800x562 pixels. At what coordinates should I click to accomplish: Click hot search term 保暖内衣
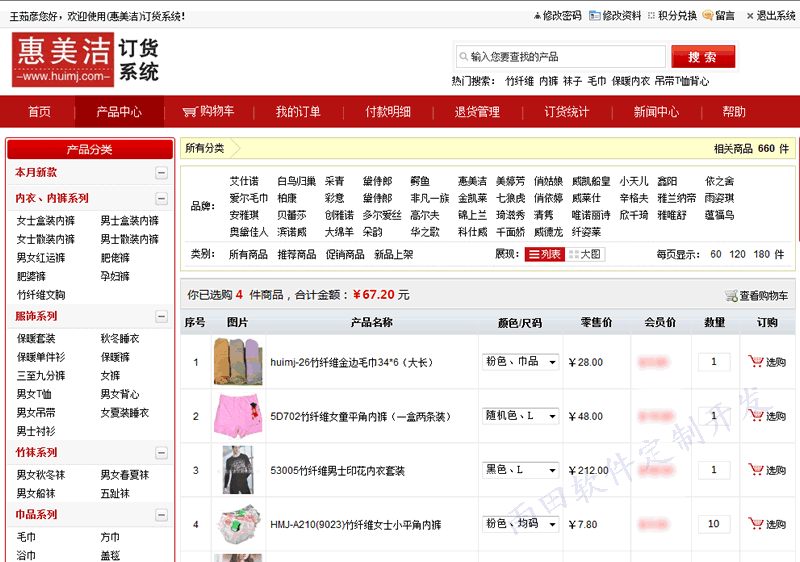coord(631,81)
